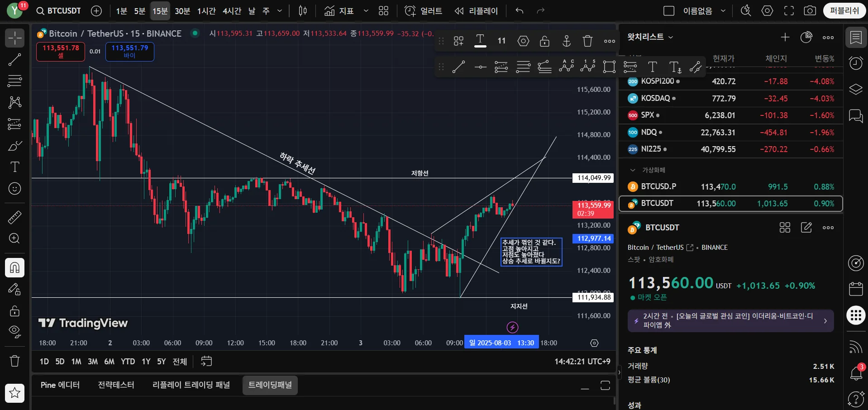Open more options in drawing toolbar
Image resolution: width=868 pixels, height=410 pixels.
coord(610,41)
